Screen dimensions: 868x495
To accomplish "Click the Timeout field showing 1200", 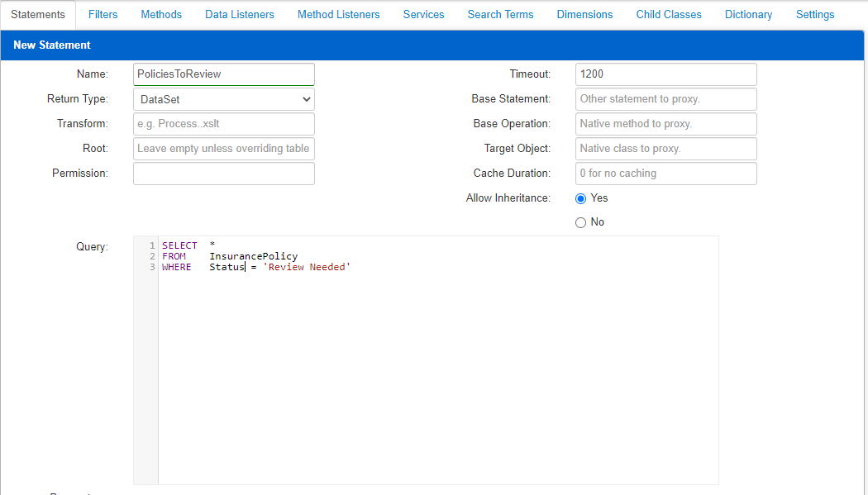I will [x=666, y=74].
